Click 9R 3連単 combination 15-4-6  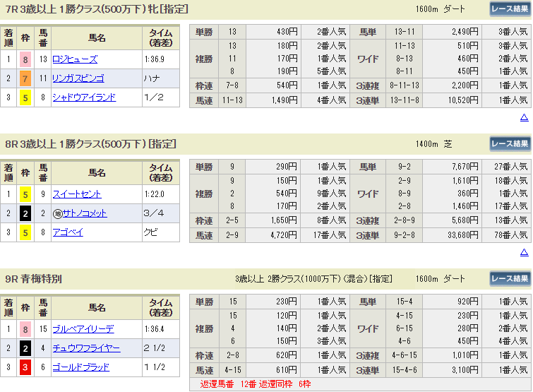tap(405, 370)
